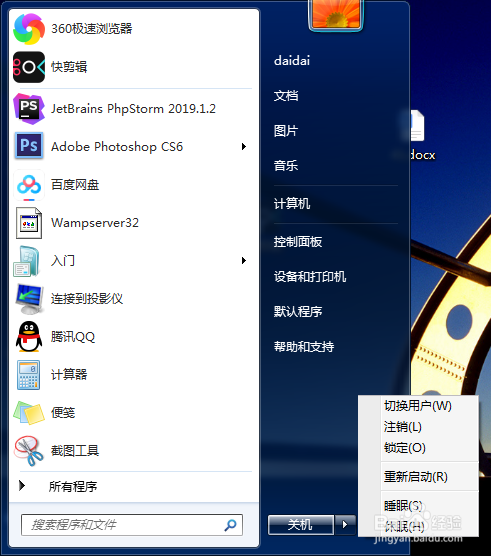Open the 360极速浏览器 browser icon

(29, 29)
